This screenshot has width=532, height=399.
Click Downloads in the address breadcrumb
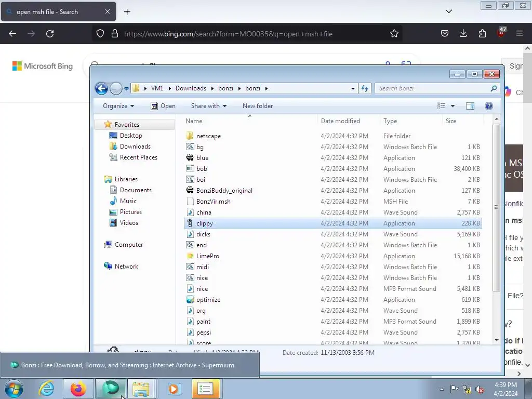pos(191,88)
